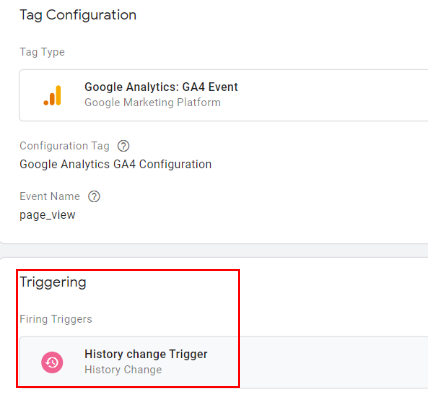The height and width of the screenshot is (400, 428).
Task: Select the Tag Configuration heading
Action: (x=78, y=15)
